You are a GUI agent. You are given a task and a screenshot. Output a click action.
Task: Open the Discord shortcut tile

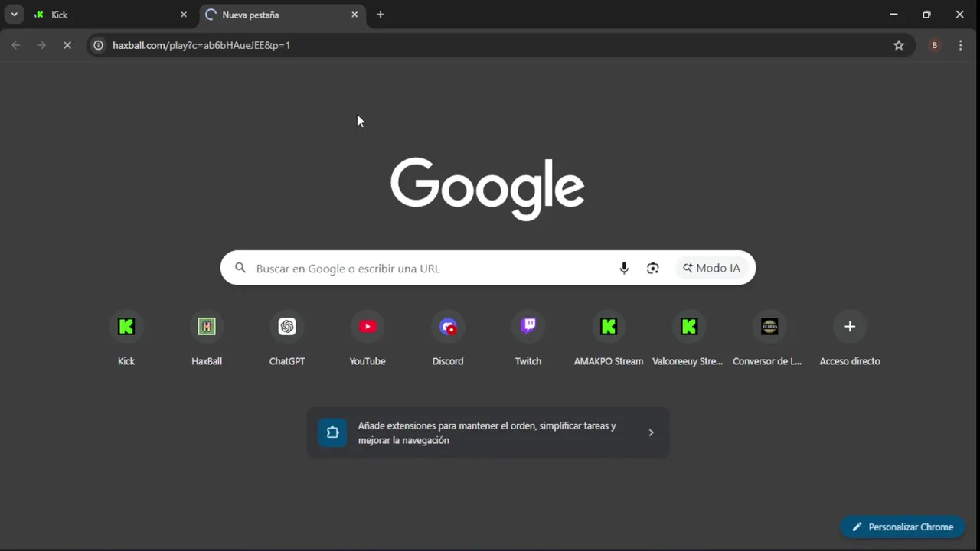448,339
